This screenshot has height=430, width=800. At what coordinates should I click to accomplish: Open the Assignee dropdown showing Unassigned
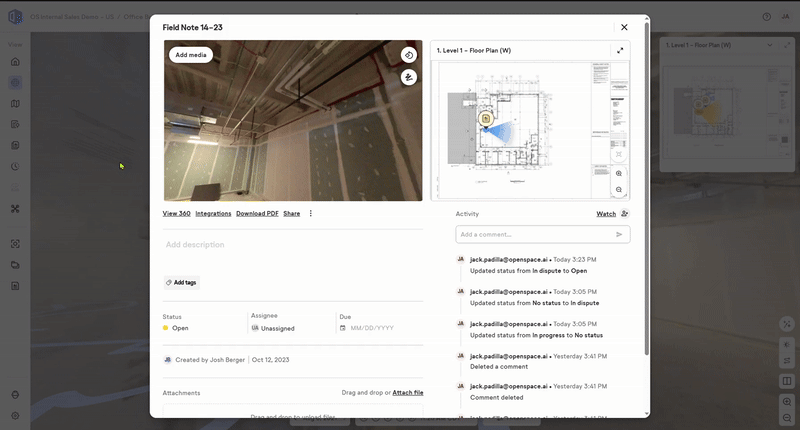coord(273,328)
